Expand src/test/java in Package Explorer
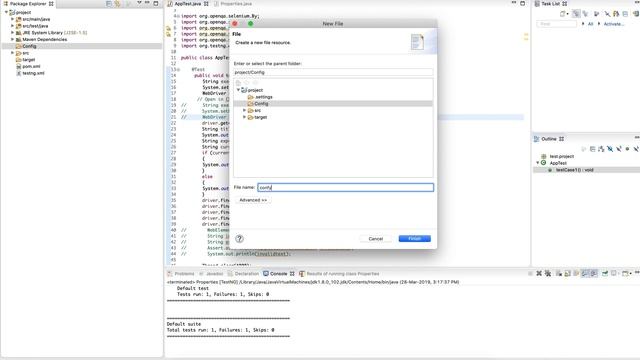The image size is (640, 360). (x=12, y=26)
